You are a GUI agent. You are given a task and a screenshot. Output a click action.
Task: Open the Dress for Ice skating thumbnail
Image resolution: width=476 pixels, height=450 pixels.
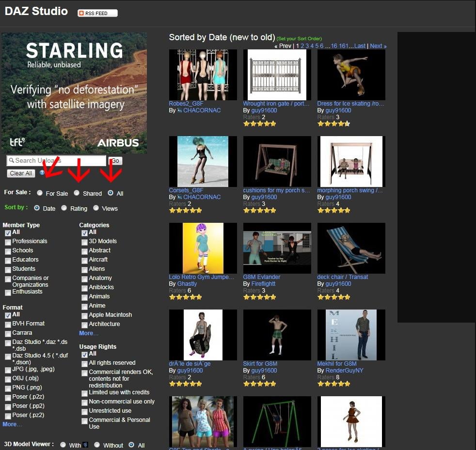(x=351, y=75)
